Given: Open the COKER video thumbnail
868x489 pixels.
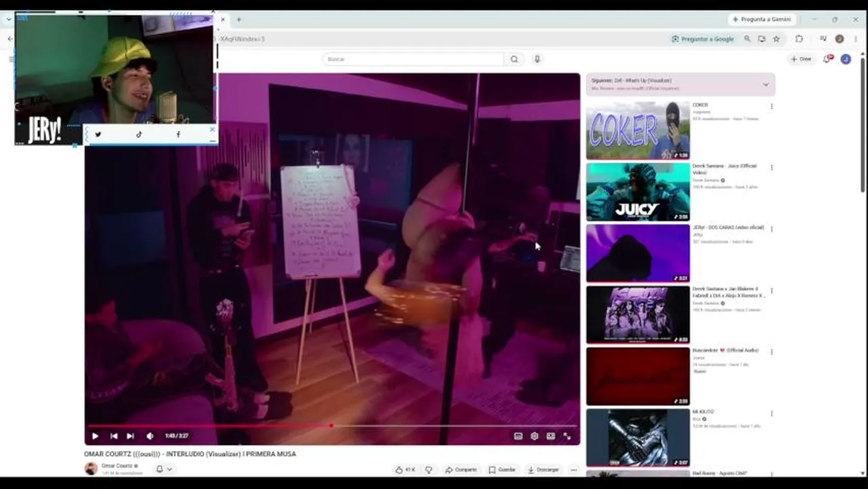Looking at the screenshot, I should [638, 130].
